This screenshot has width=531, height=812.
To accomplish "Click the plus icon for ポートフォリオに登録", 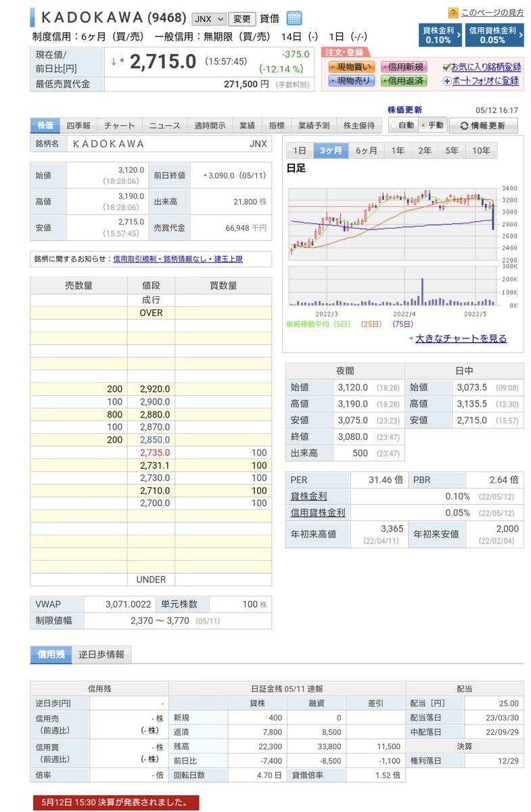I will (x=446, y=81).
